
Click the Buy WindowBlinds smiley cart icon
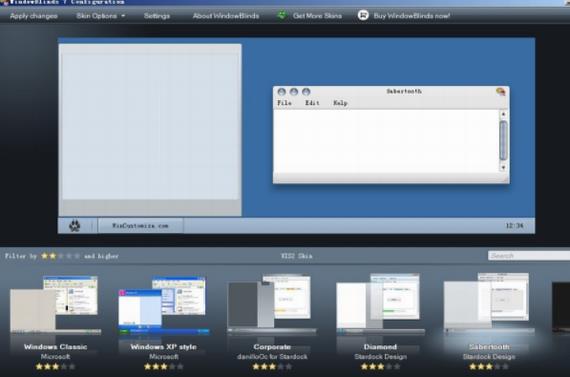click(x=363, y=15)
